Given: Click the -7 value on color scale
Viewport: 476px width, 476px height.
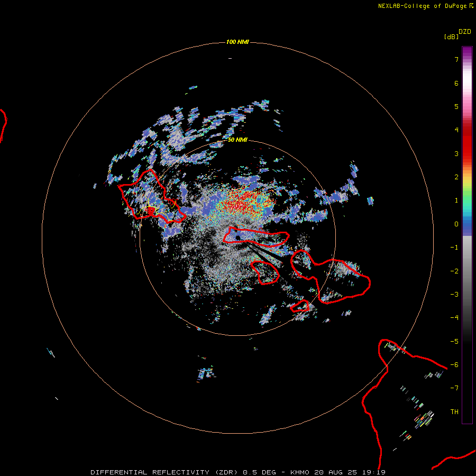Looking at the screenshot, I should point(454,388).
